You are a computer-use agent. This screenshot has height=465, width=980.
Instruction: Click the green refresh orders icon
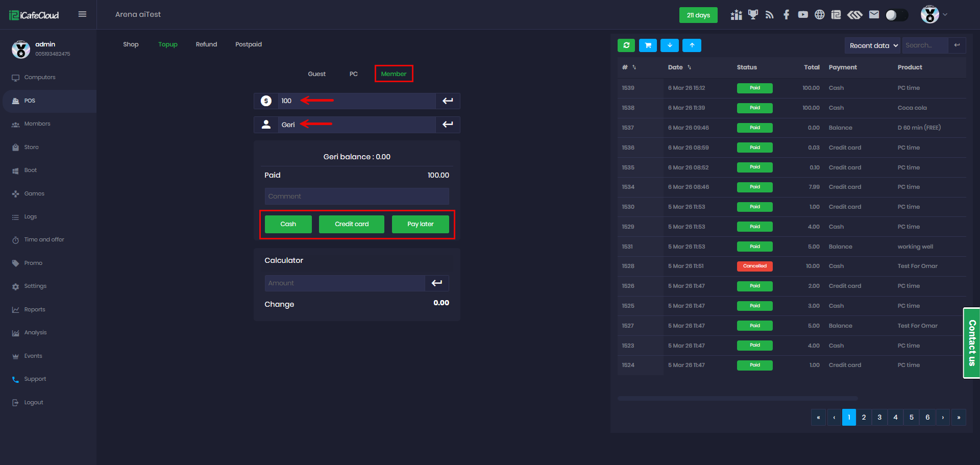point(626,45)
